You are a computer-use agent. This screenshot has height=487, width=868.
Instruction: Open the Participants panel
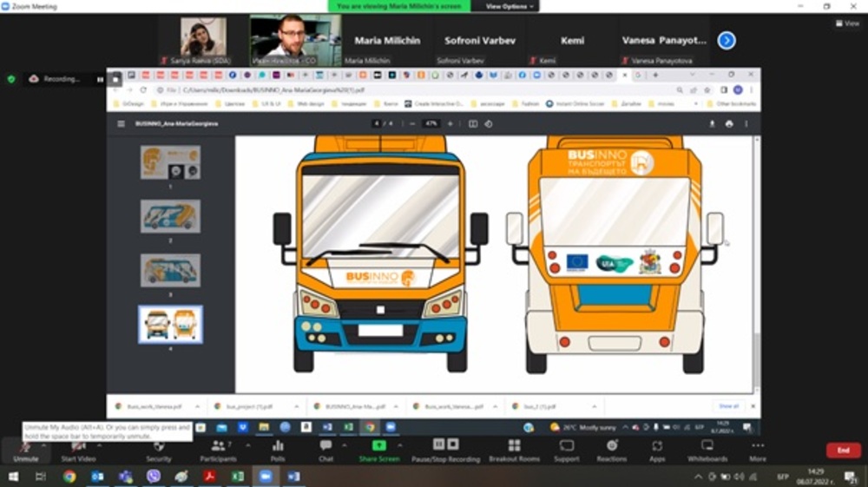(x=218, y=451)
